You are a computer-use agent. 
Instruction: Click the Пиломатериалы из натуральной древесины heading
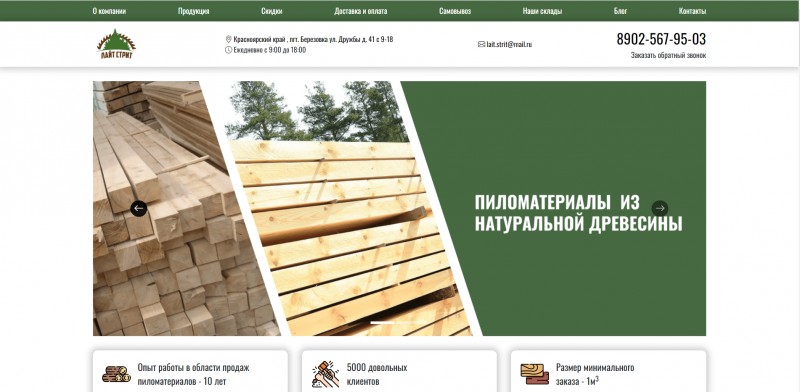[578, 213]
